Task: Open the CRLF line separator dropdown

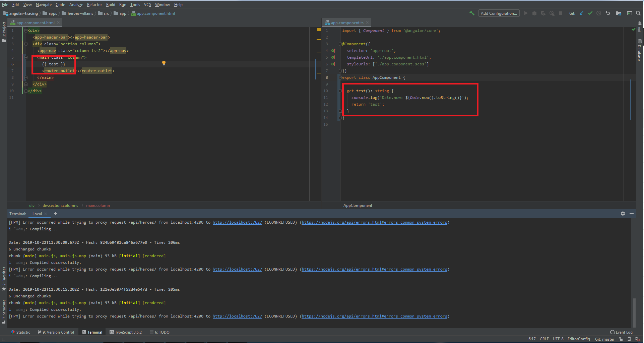Action: click(x=544, y=339)
